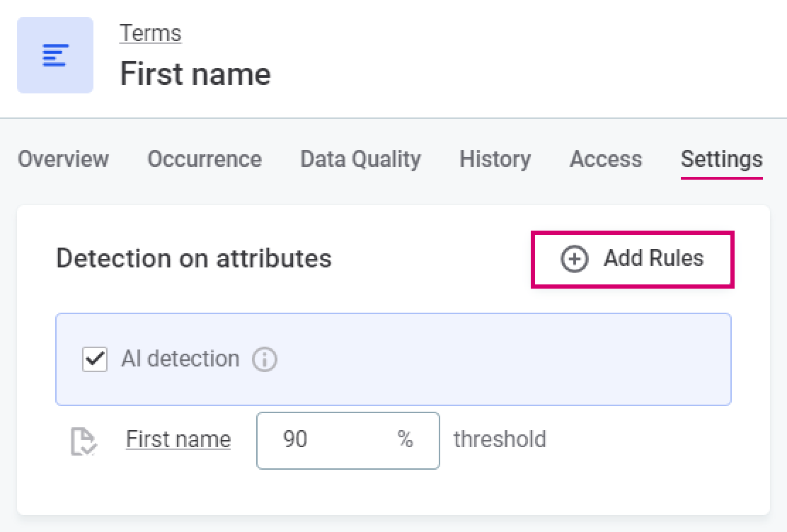Click the AI detection label text

[180, 359]
